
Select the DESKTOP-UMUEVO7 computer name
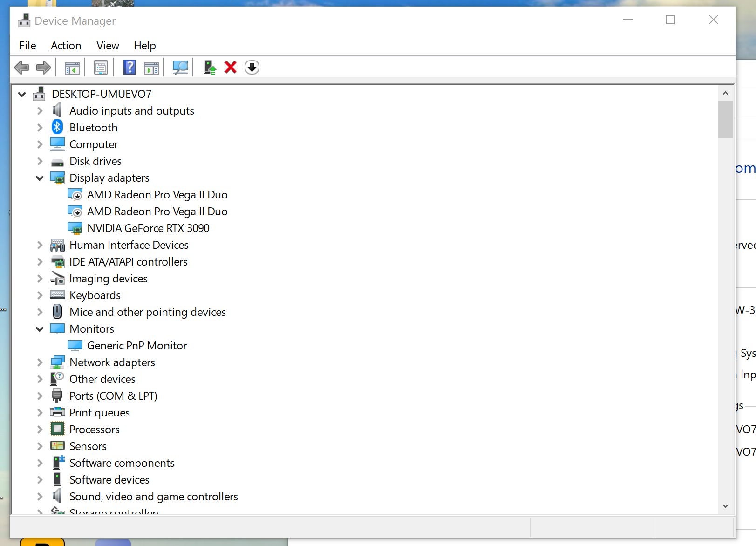tap(102, 94)
